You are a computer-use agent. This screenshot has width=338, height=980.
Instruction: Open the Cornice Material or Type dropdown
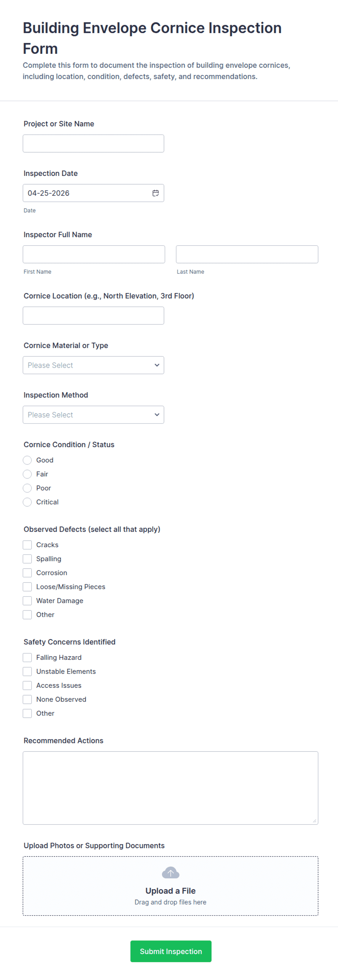point(93,365)
